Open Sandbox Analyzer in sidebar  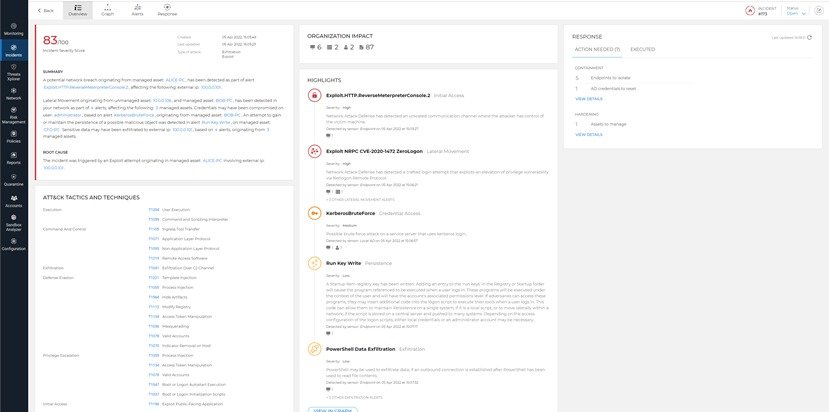coord(13,223)
